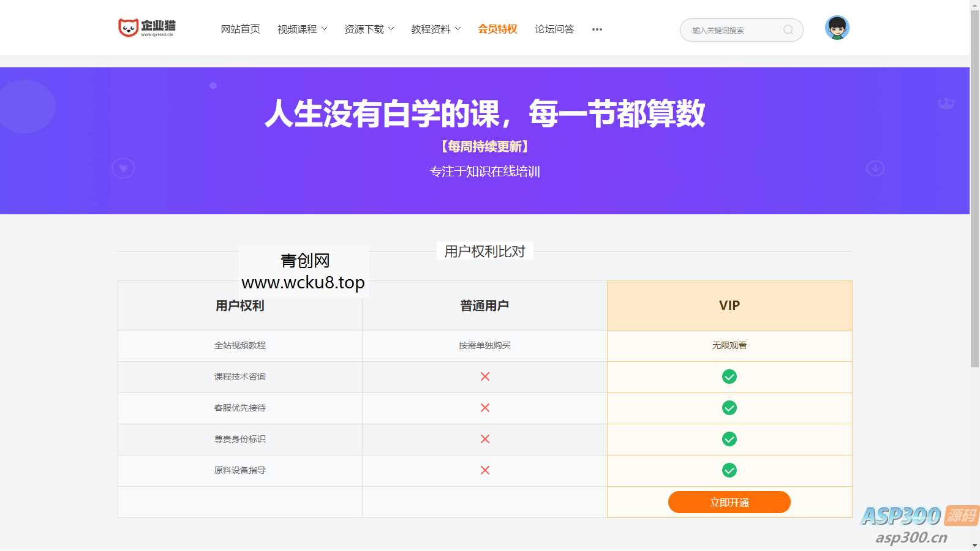Click the red X for 原料设备指导 under 普通用户
980x551 pixels.
click(484, 471)
